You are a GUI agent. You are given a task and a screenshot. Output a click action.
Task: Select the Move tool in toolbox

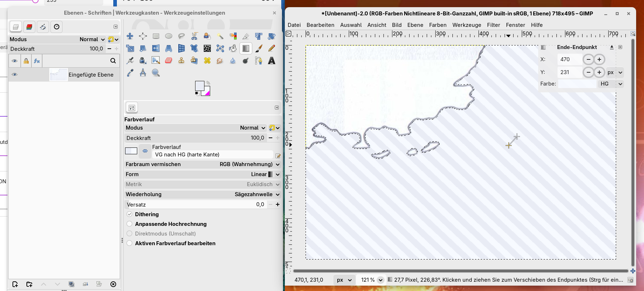(130, 36)
